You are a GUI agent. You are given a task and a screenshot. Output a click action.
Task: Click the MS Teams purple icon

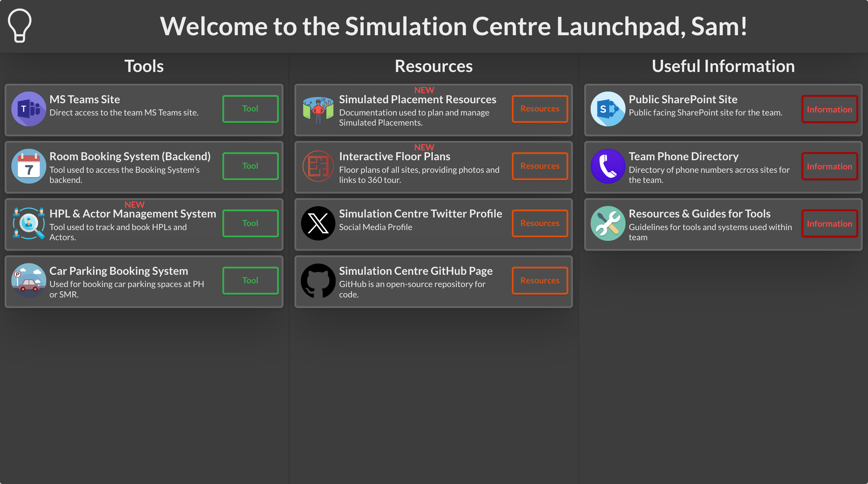[29, 109]
